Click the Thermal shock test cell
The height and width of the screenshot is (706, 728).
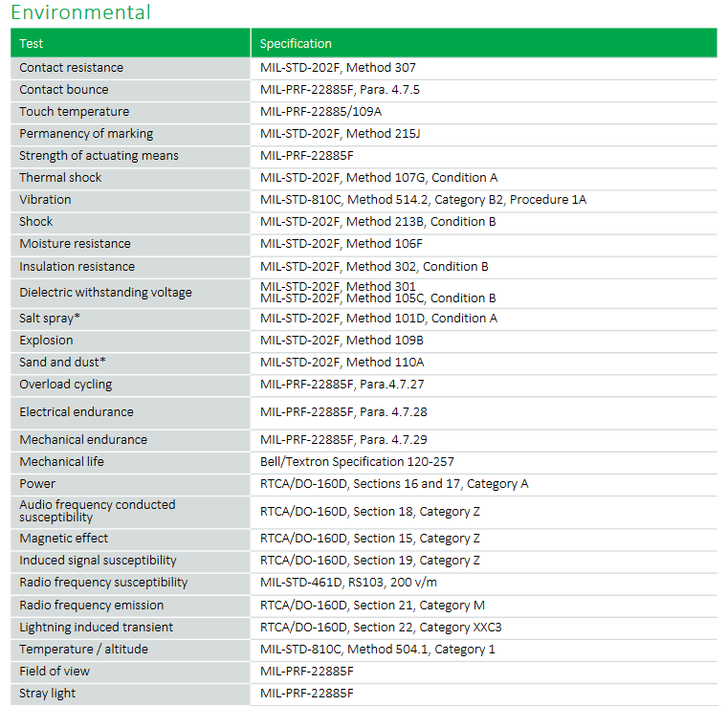[60, 178]
